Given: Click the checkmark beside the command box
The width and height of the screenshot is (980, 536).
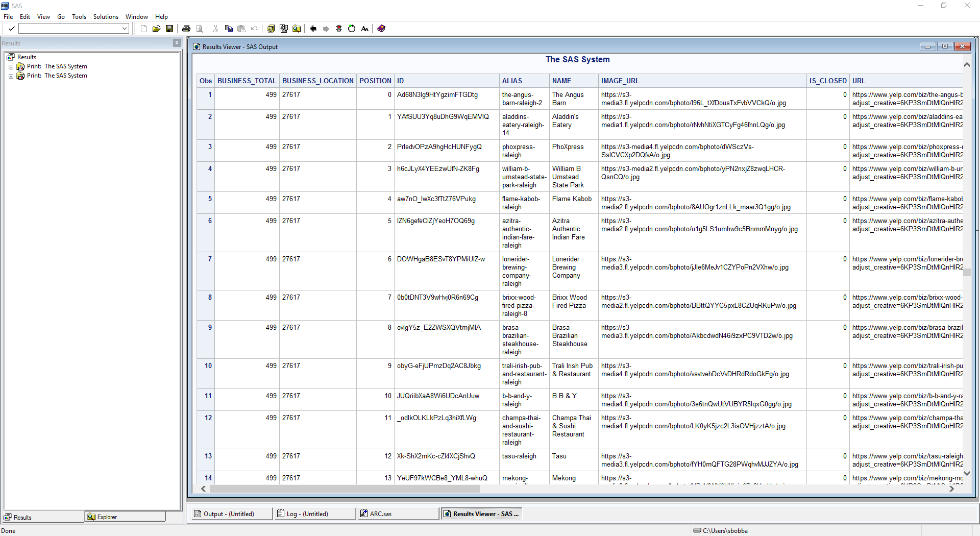Looking at the screenshot, I should [x=11, y=29].
